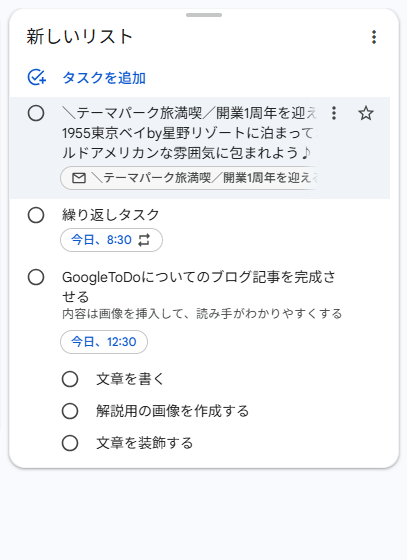
Task: Complete the GoogleToDo blog article task
Action: pyautogui.click(x=36, y=277)
